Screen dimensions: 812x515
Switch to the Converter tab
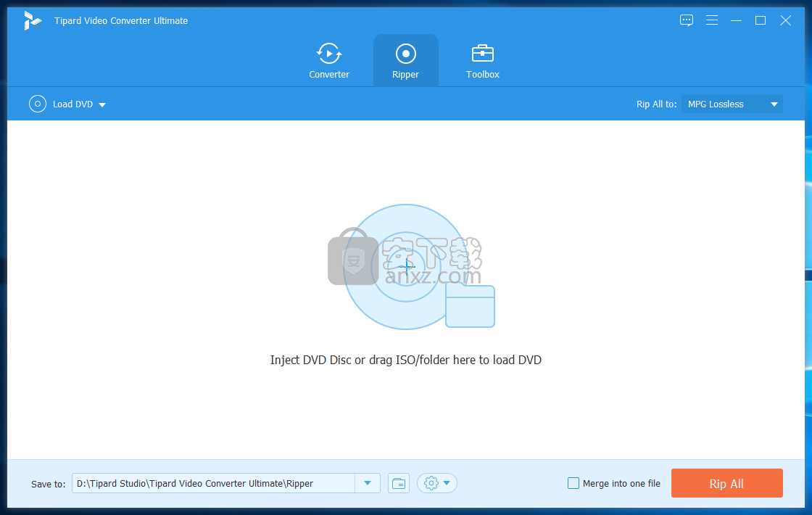[329, 61]
